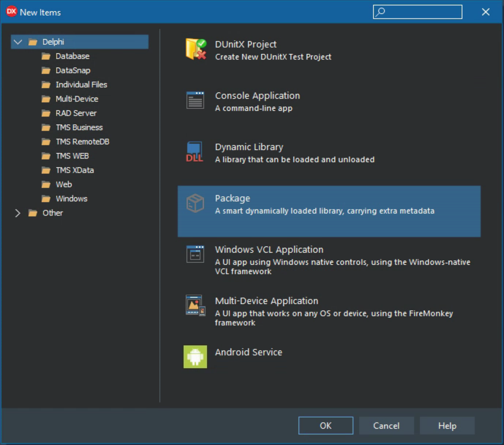Image resolution: width=504 pixels, height=445 pixels.
Task: Select the TMS RemoteDB category
Action: (82, 142)
